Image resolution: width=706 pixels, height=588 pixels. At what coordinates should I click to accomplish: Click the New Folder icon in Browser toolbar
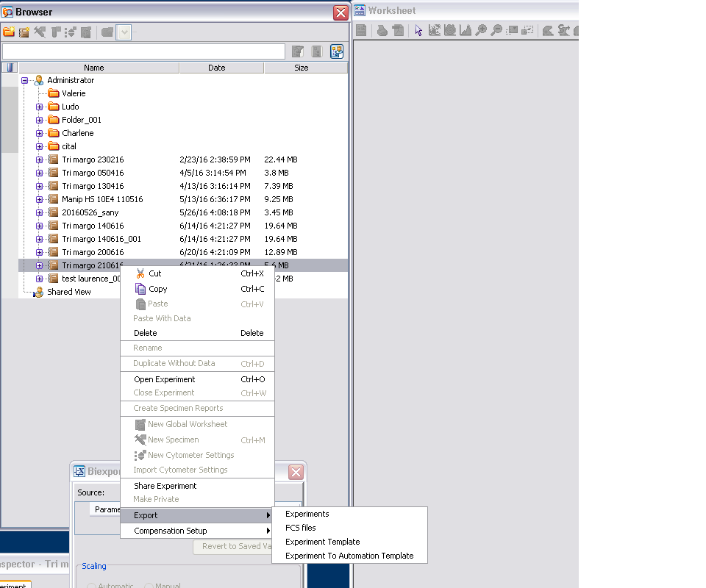(9, 32)
